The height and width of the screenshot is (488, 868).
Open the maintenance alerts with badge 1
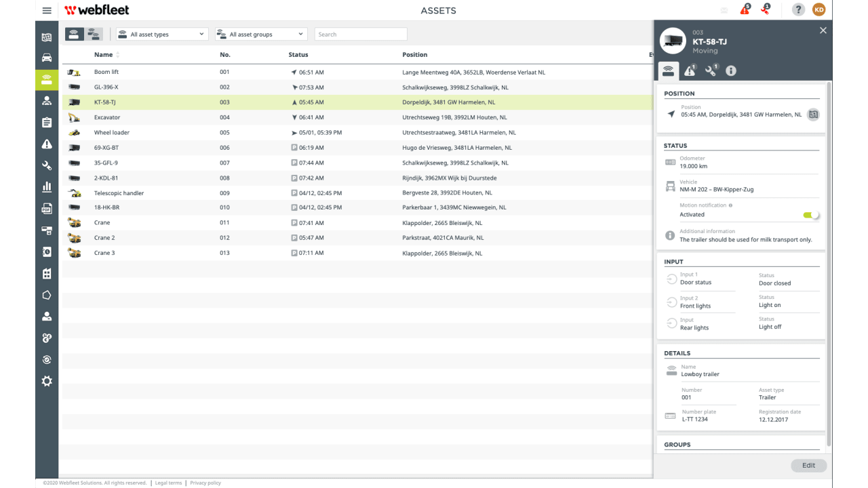(x=765, y=9)
